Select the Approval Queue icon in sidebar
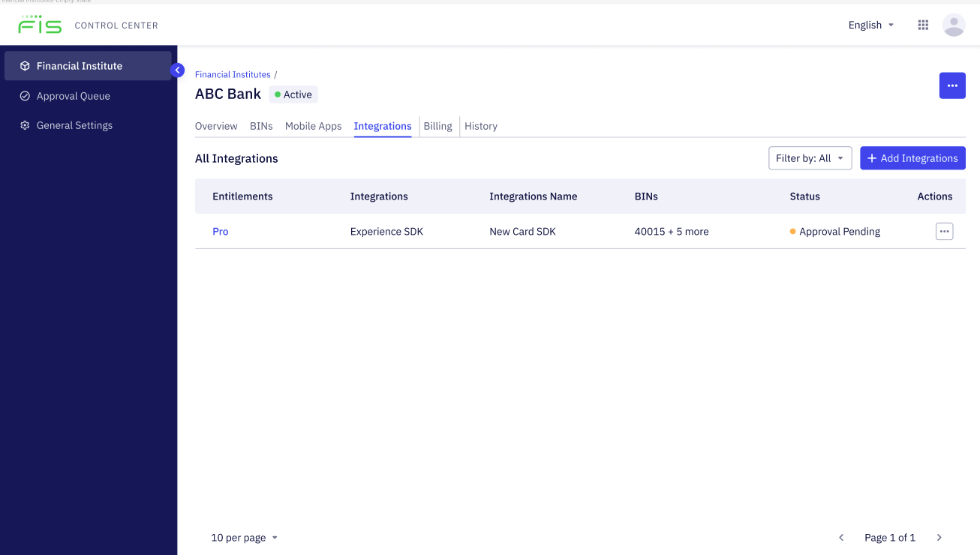Image resolution: width=980 pixels, height=555 pixels. (x=26, y=96)
